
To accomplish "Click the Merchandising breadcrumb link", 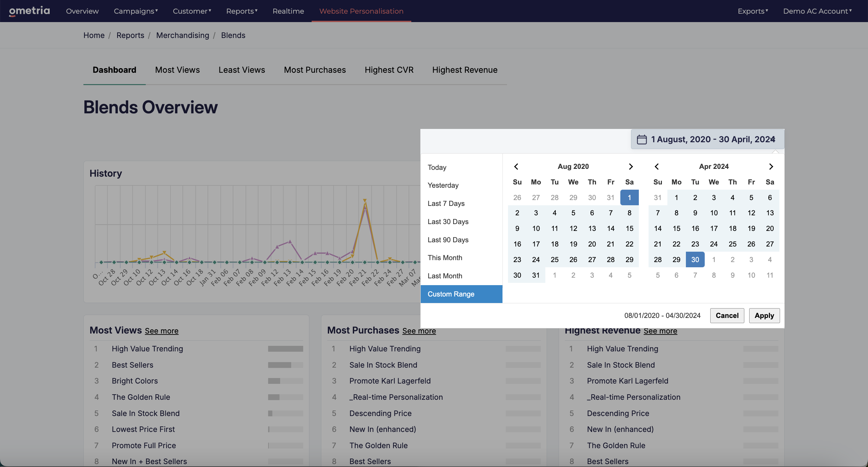I will point(183,35).
